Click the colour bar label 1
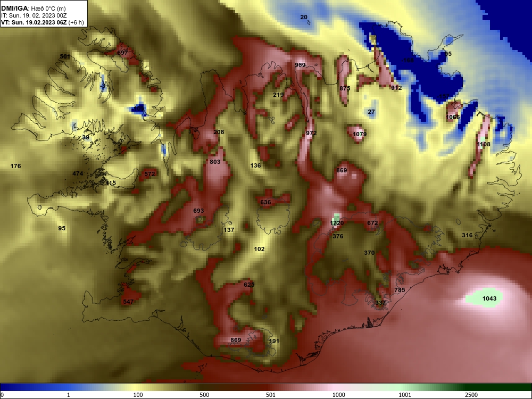 pos(69,395)
